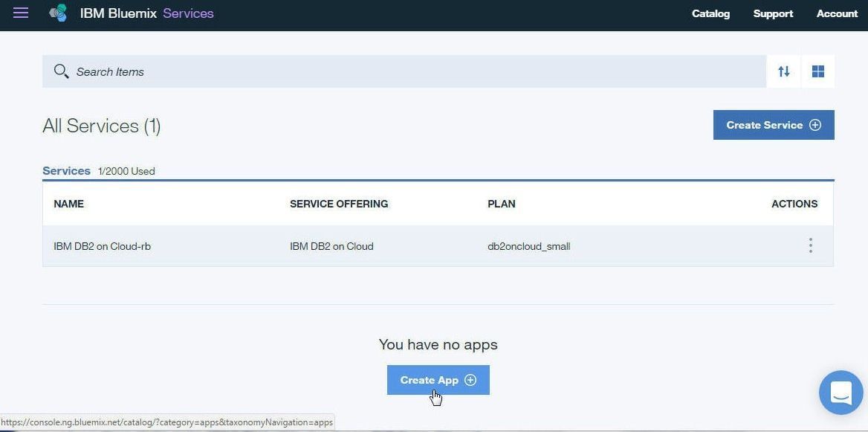Click the All Services (1) heading
This screenshot has width=868, height=432.
[x=101, y=126]
